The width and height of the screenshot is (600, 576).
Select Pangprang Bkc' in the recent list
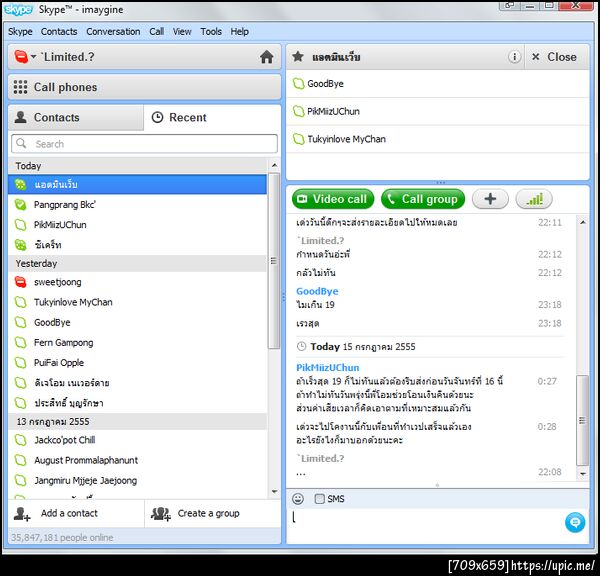click(137, 205)
